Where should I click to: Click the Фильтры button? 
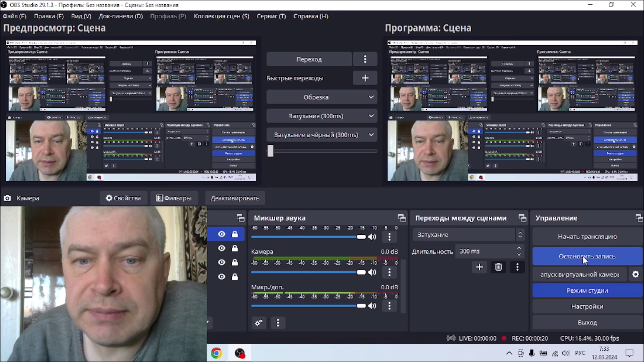click(174, 198)
